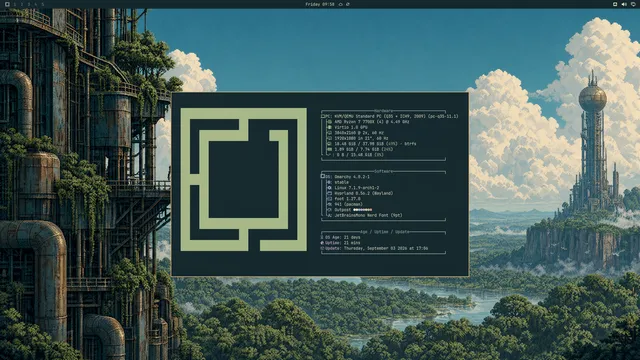Click the memory icon beside 7.74 GiB
640x360 pixels.
(329, 149)
